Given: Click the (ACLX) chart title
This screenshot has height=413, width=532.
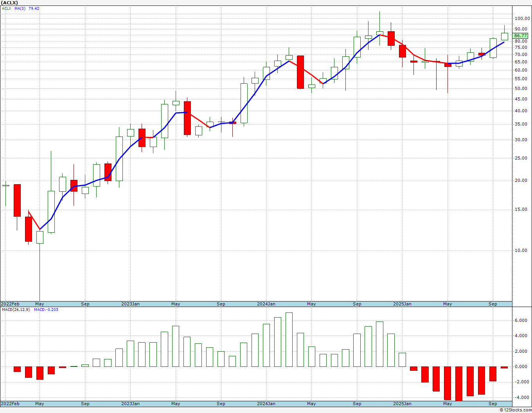Looking at the screenshot, I should [9, 2].
